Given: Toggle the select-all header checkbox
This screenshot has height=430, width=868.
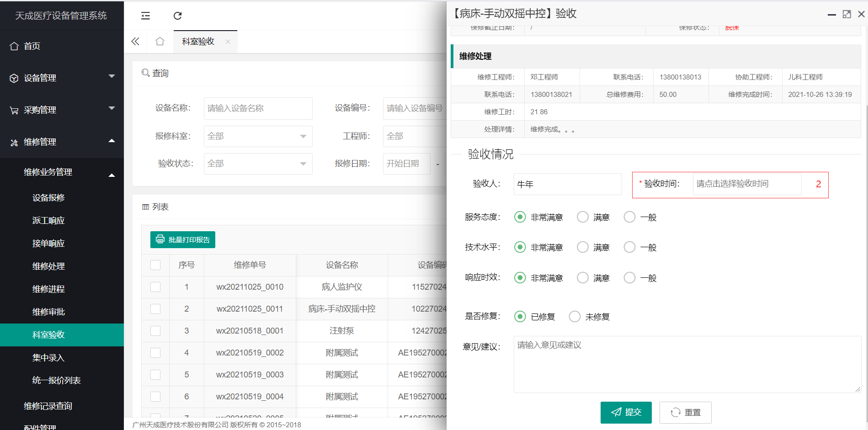Looking at the screenshot, I should 155,265.
